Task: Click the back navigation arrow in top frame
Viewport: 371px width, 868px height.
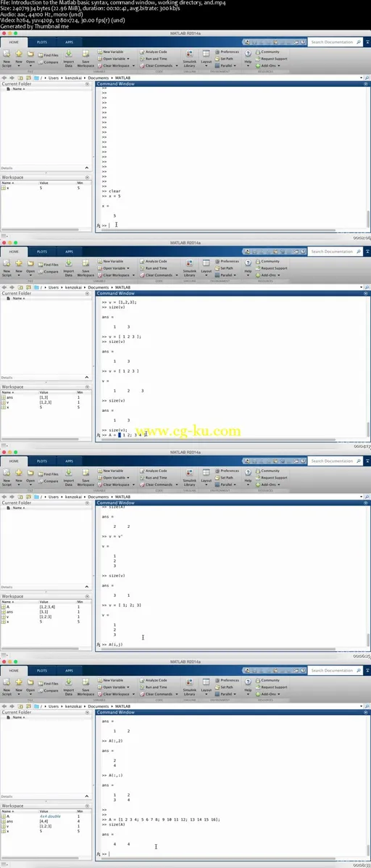Action: point(4,78)
